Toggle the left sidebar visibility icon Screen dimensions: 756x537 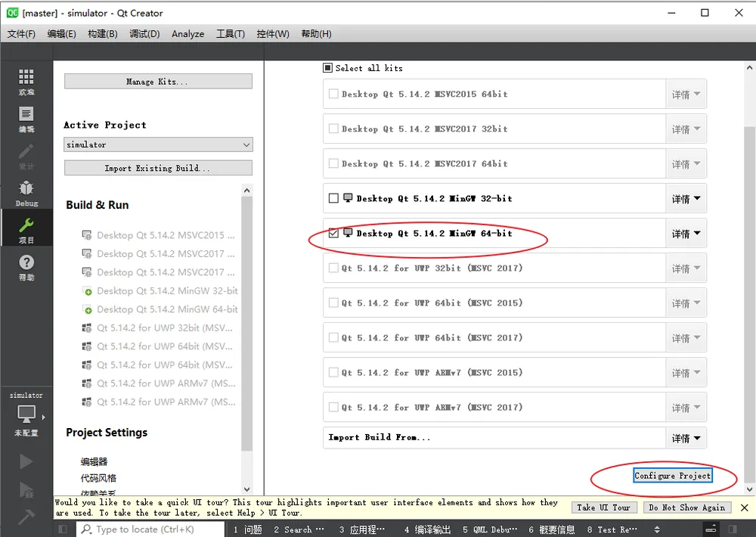[63, 529]
